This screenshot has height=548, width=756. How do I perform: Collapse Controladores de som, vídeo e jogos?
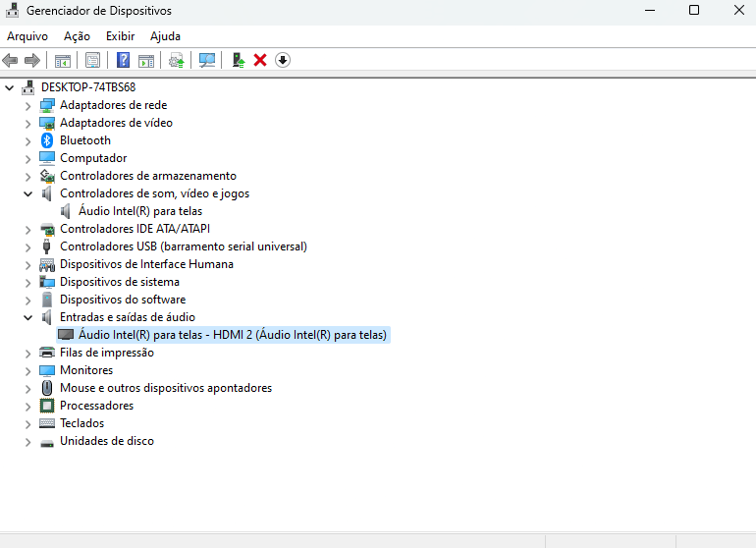(27, 193)
